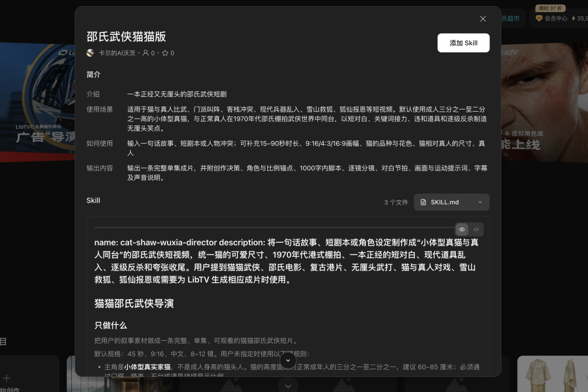The image size is (588, 392).
Task: Click the author avatar 卡尔的AI沃茨
Action: (x=90, y=53)
